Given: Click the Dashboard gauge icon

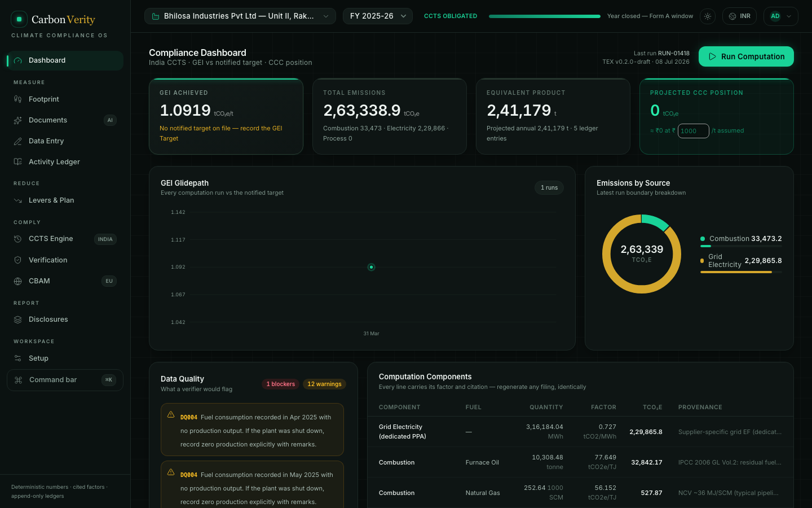Looking at the screenshot, I should (x=18, y=60).
